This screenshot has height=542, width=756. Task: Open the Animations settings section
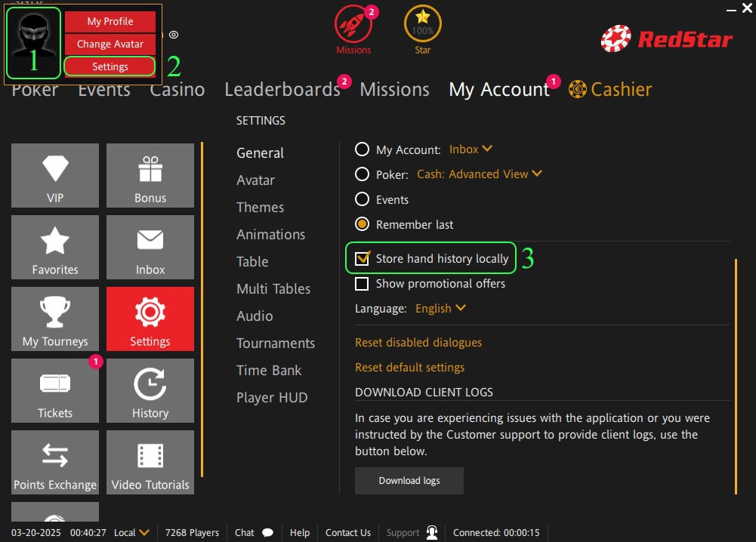[x=270, y=235]
